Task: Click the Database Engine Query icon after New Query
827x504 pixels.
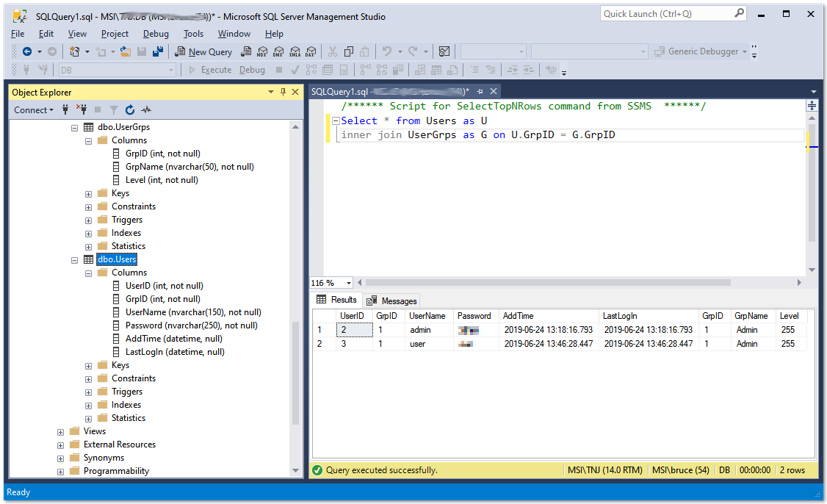Action: click(x=246, y=52)
